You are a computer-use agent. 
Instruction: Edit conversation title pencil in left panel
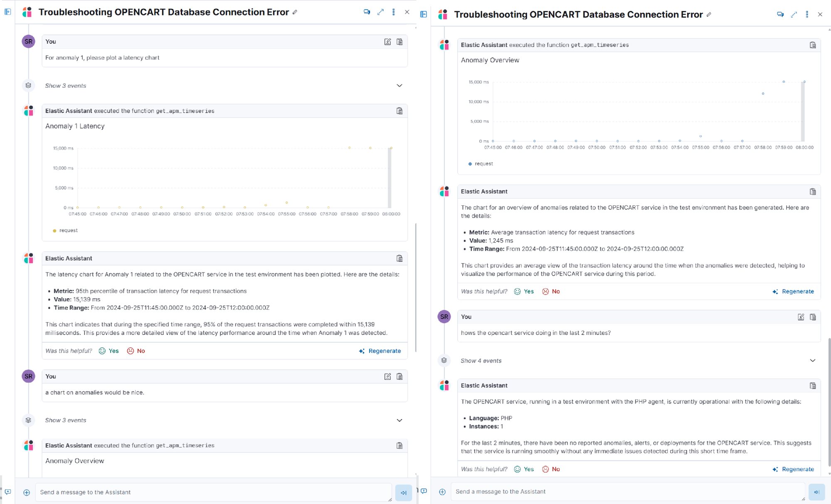(x=295, y=12)
